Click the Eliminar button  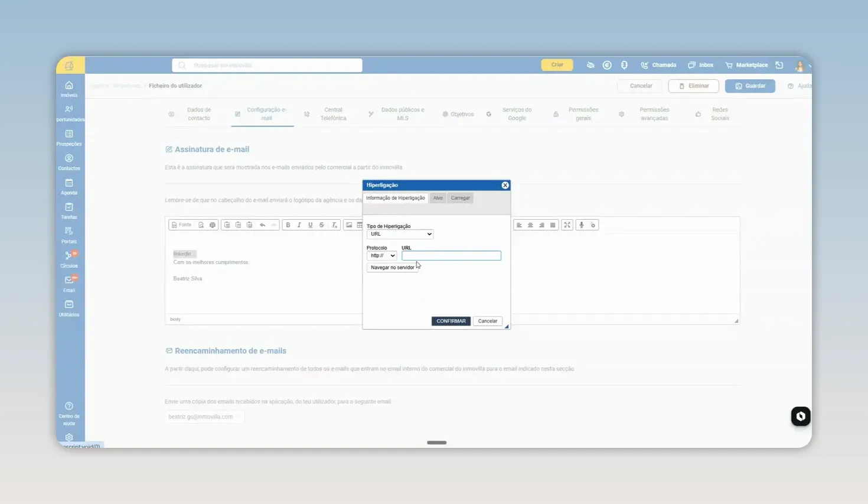[693, 86]
